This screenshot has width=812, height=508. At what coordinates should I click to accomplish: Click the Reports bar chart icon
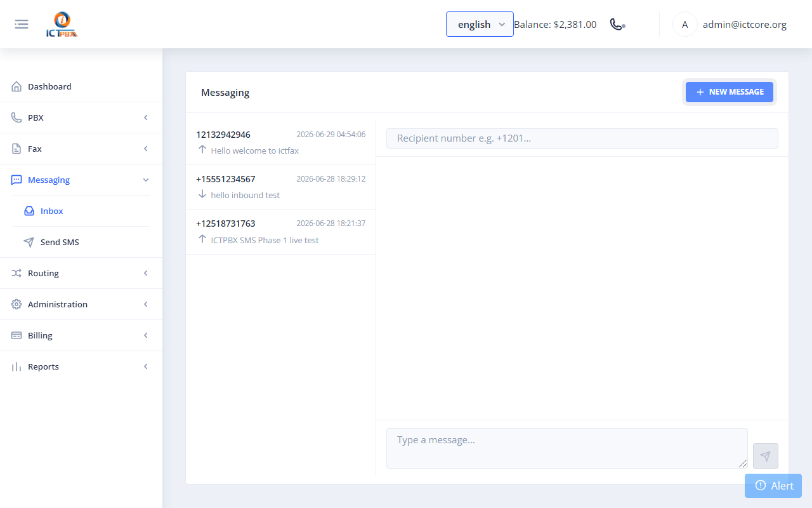tap(16, 366)
